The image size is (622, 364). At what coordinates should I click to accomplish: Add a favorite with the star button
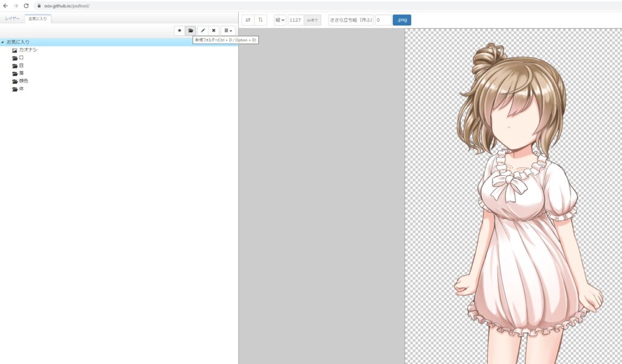(x=179, y=30)
